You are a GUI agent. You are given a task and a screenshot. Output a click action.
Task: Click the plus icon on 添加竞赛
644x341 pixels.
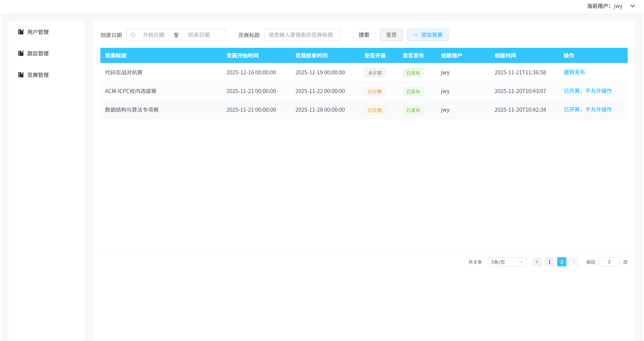tap(416, 35)
